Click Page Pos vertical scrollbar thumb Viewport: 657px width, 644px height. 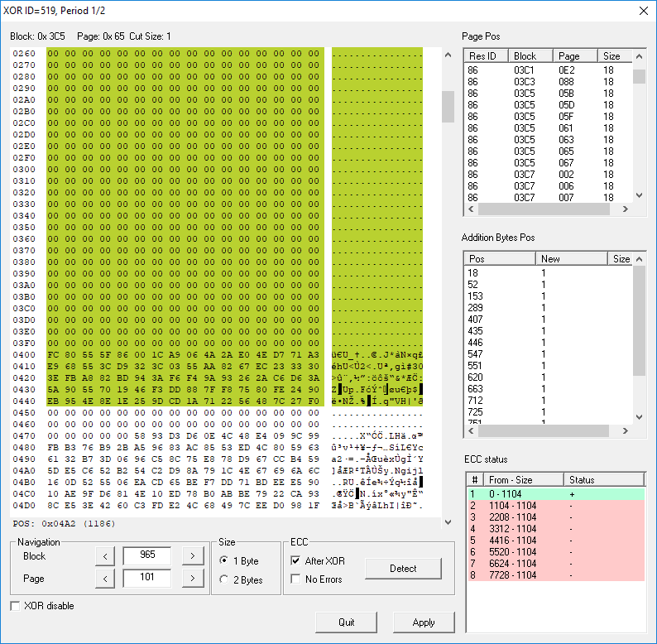click(x=639, y=76)
